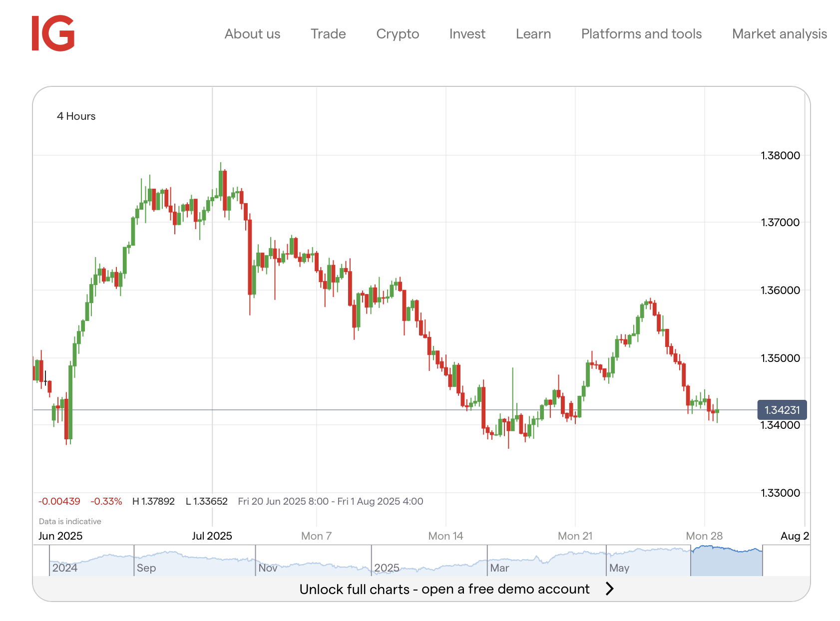Image resolution: width=840 pixels, height=621 pixels.
Task: Click the IG logo
Action: tap(53, 33)
